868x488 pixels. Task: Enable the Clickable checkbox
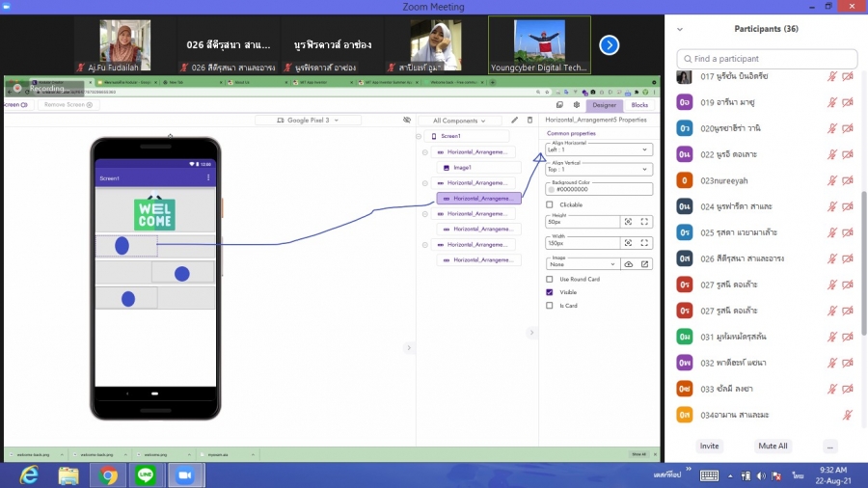pyautogui.click(x=550, y=204)
